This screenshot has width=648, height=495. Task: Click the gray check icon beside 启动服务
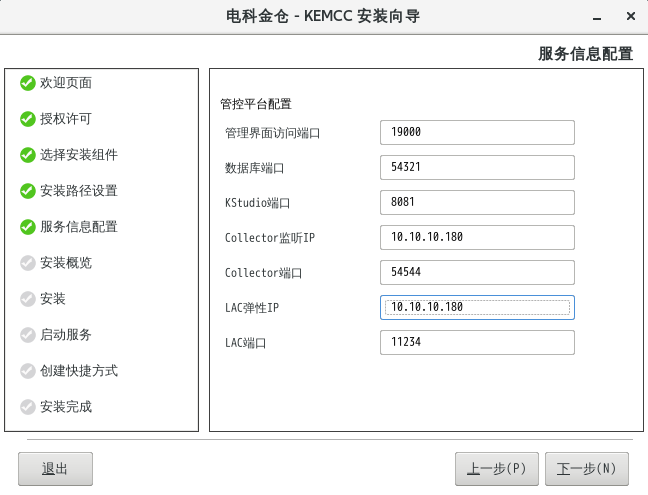coord(28,335)
